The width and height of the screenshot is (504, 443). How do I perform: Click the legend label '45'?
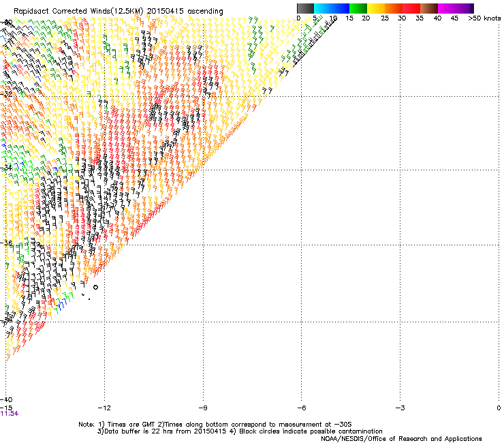click(454, 18)
